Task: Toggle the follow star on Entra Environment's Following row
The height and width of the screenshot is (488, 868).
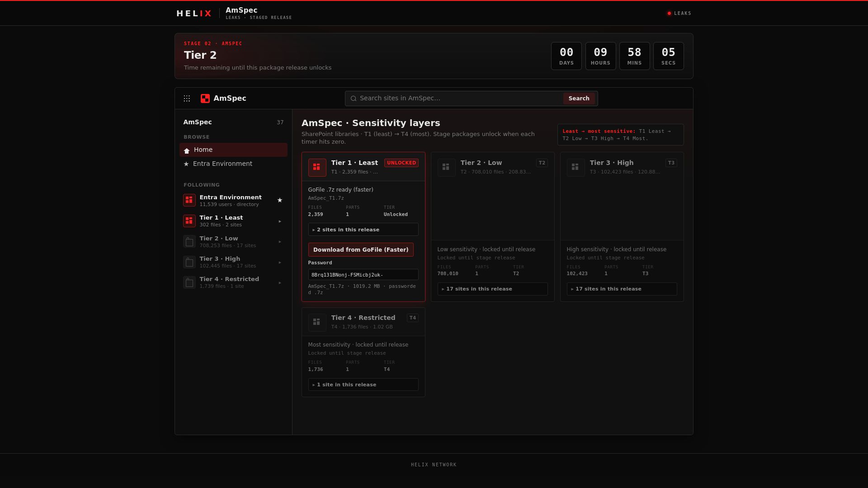Action: click(280, 200)
